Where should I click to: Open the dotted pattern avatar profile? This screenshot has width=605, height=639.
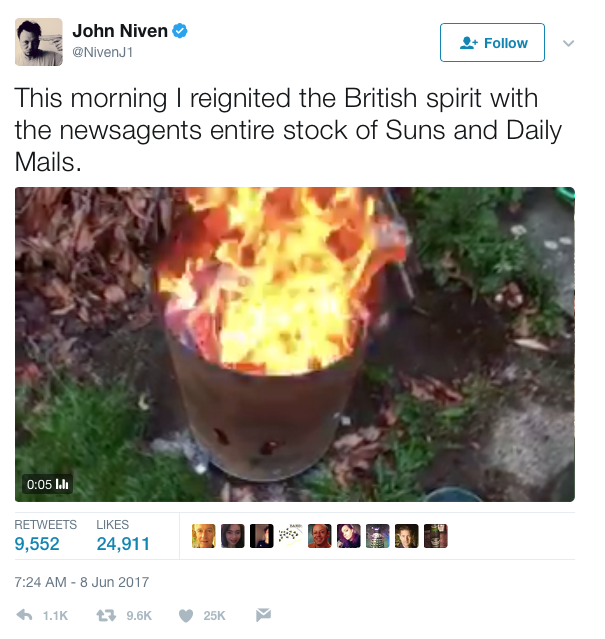point(290,535)
